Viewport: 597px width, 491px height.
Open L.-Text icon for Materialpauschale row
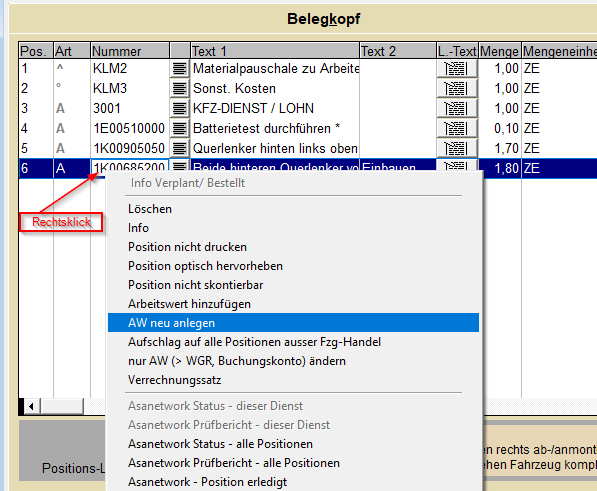tap(457, 69)
